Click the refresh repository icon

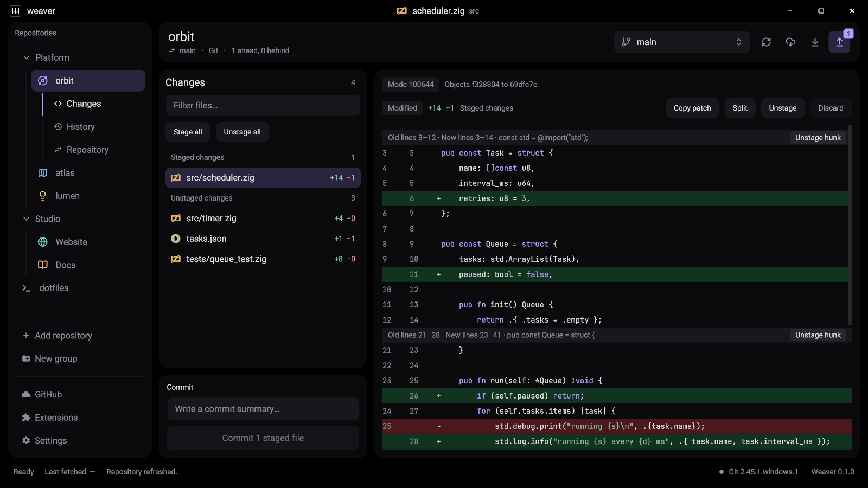[x=766, y=42]
